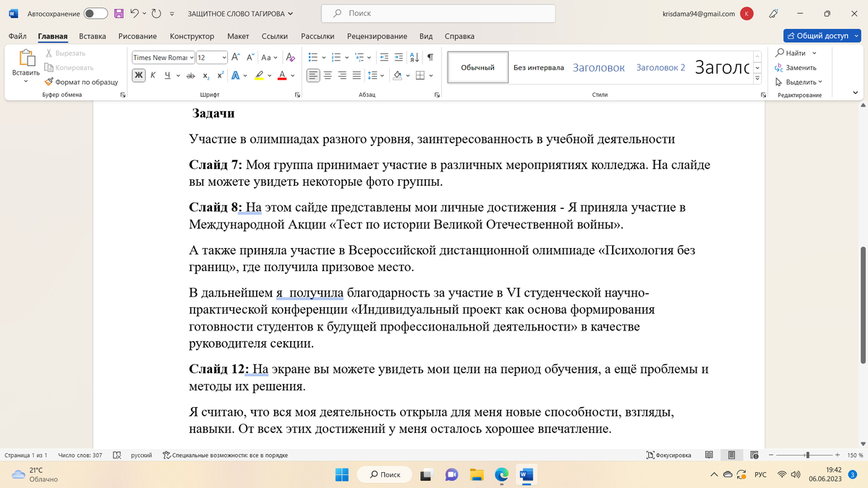
Task: Click the Format Painter (Формат по образцу) button
Action: 81,82
